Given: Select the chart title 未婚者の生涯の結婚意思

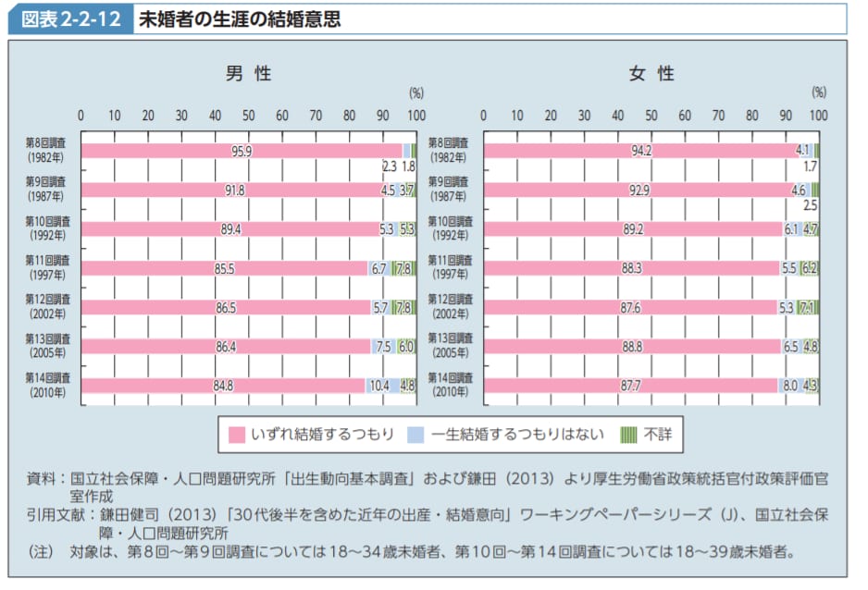Looking at the screenshot, I should (240, 19).
